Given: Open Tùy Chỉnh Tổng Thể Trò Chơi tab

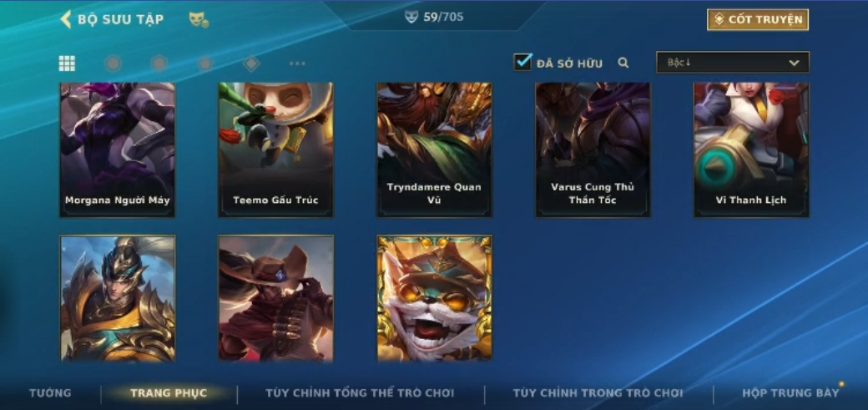Looking at the screenshot, I should point(360,393).
